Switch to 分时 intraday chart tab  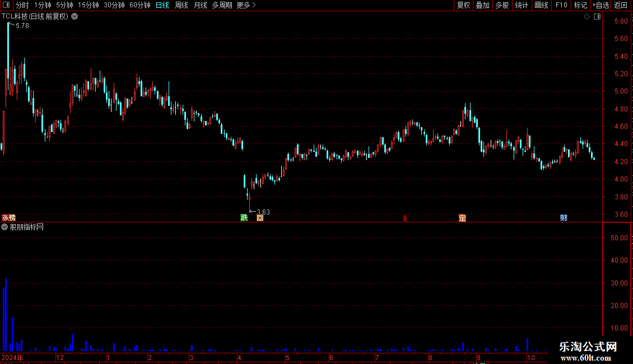(x=22, y=5)
